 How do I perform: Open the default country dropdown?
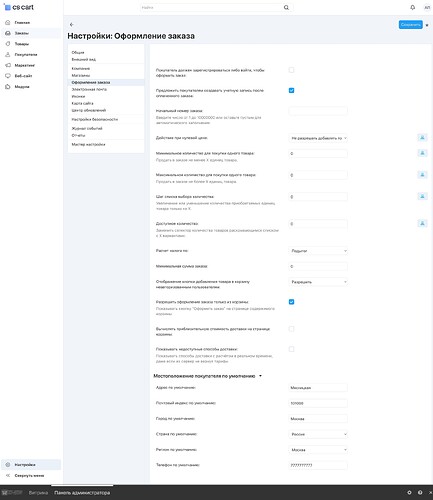[318, 434]
